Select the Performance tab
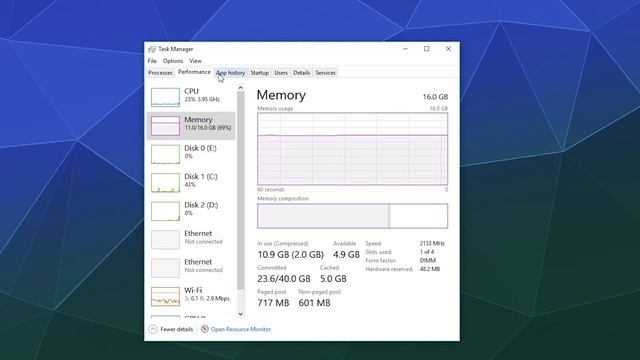Image resolution: width=640 pixels, height=360 pixels. coord(194,72)
